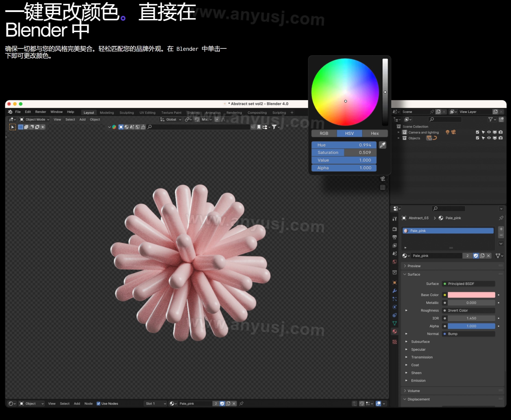Screen dimensions: 511x420
Task: Select Hex color mode
Action: pyautogui.click(x=375, y=133)
